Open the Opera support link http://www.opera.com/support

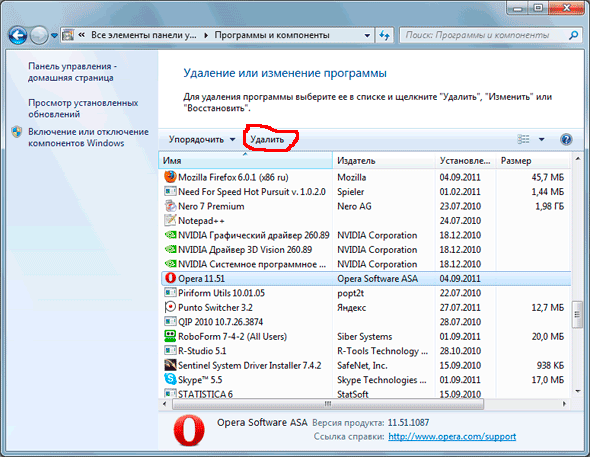coord(452,437)
